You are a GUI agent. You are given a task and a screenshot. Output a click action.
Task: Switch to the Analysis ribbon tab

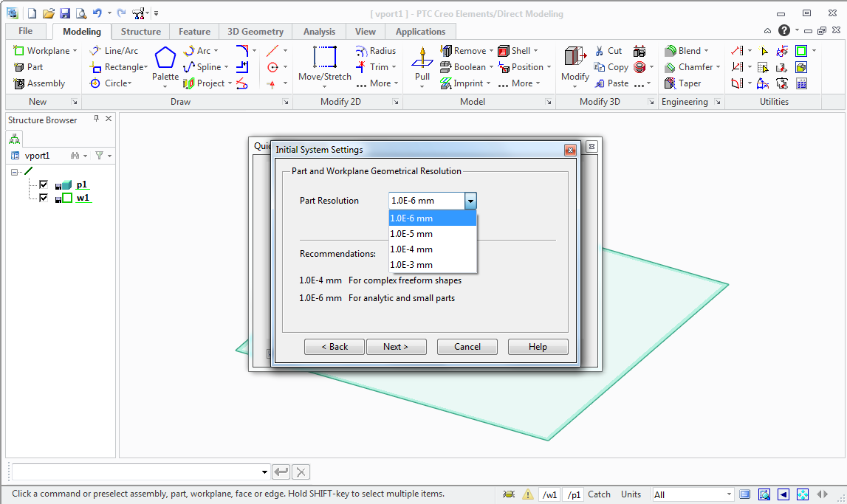tap(319, 31)
